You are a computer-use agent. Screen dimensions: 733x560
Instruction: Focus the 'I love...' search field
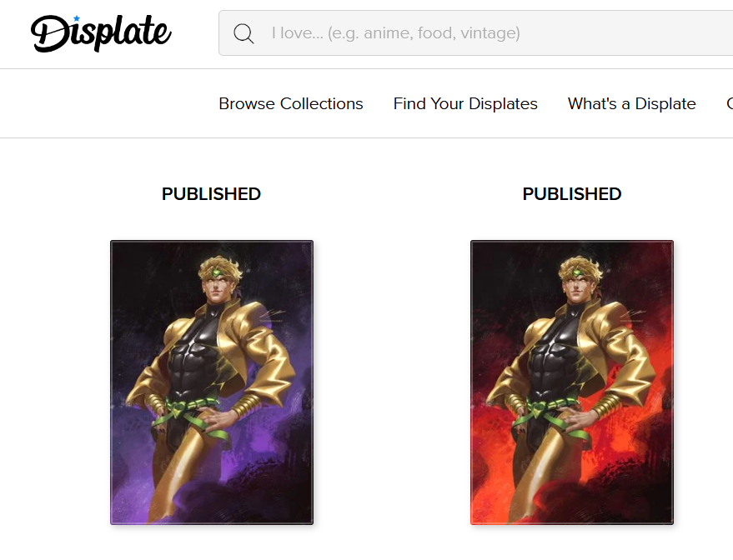(x=475, y=33)
